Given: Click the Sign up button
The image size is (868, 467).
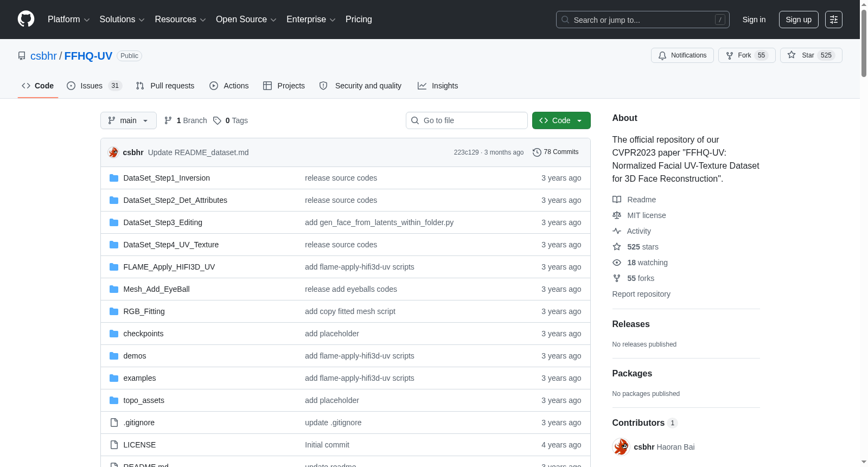Looking at the screenshot, I should tap(799, 20).
